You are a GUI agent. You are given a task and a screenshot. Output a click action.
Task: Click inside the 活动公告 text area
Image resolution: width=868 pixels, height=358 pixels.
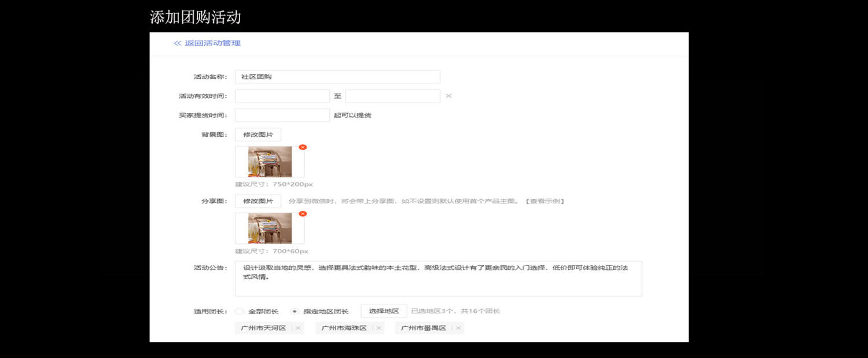click(x=439, y=279)
